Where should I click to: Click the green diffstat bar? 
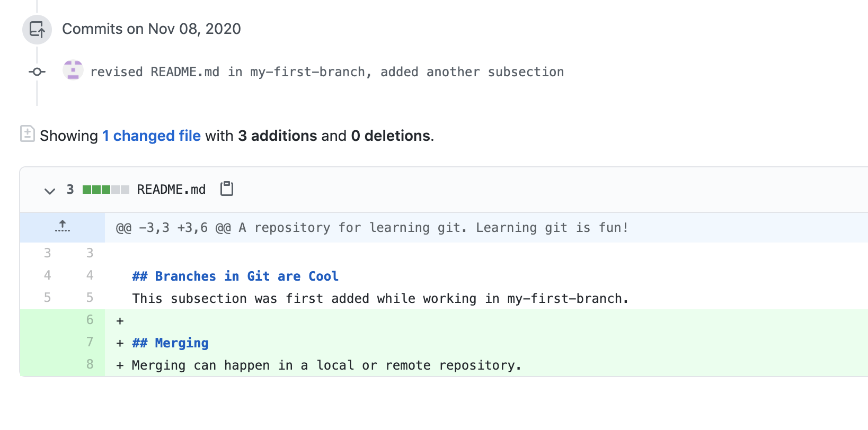coord(105,190)
